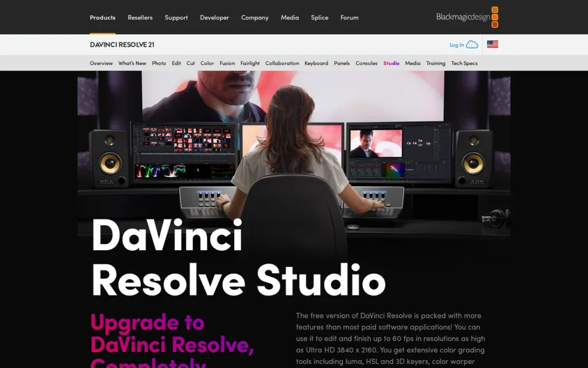Switch to the Collaboration tab
The image size is (588, 368).
(282, 63)
